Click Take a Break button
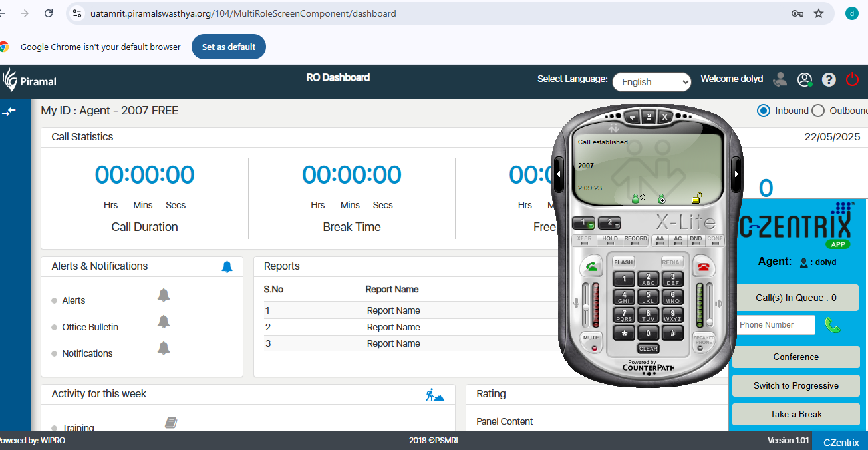Viewport: 868px width, 450px height. (x=796, y=414)
